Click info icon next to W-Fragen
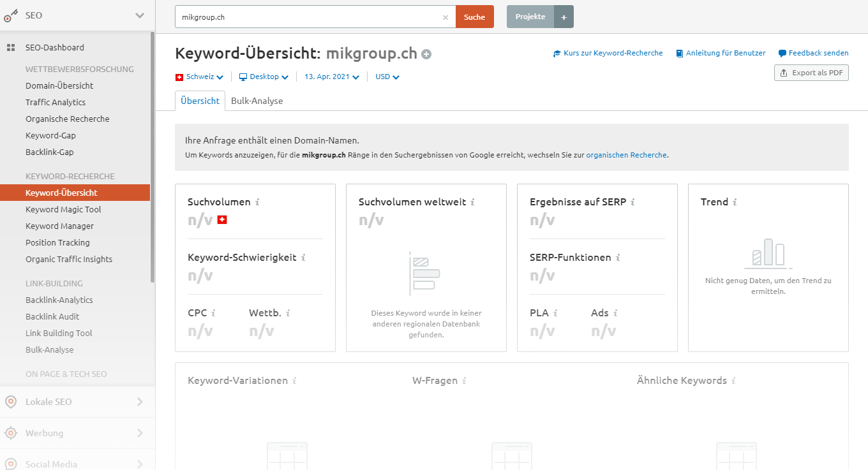 point(464,381)
